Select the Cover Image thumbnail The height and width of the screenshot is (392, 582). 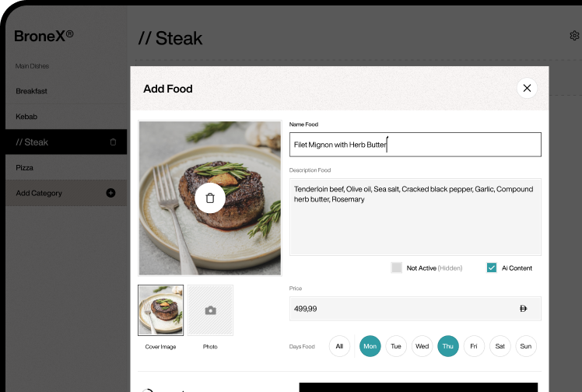(x=161, y=310)
